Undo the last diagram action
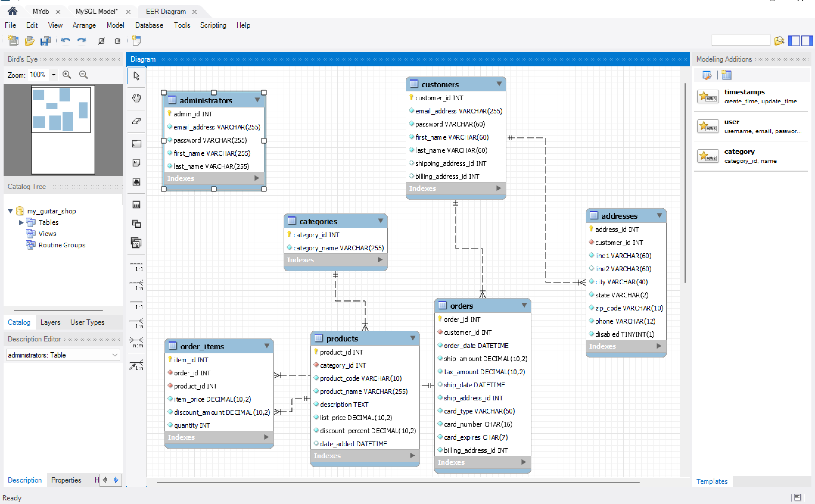The image size is (815, 504). coord(66,41)
